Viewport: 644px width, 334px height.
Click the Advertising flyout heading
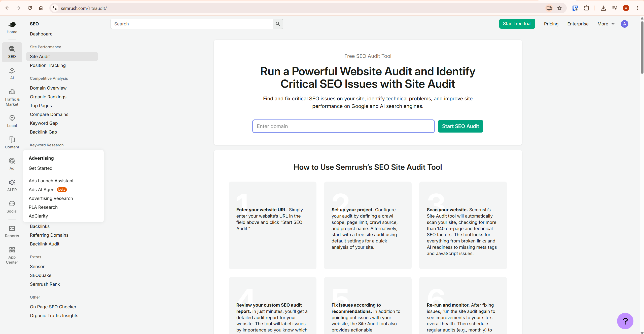pyautogui.click(x=41, y=158)
